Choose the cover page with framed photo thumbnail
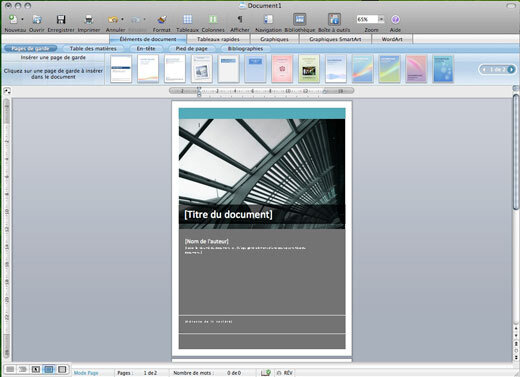This screenshot has width=520, height=377. click(202, 69)
